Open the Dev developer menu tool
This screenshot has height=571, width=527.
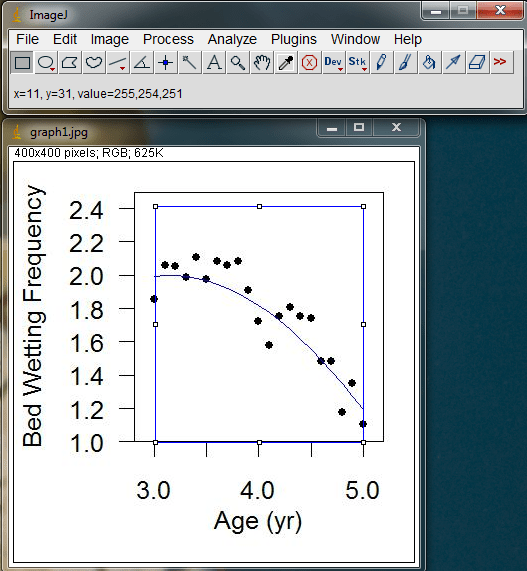pyautogui.click(x=334, y=63)
